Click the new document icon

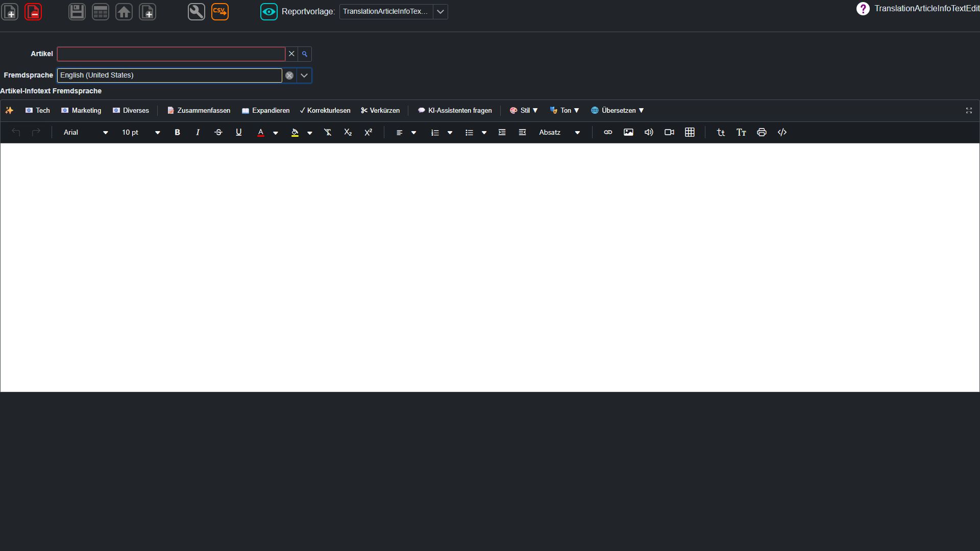(x=10, y=12)
